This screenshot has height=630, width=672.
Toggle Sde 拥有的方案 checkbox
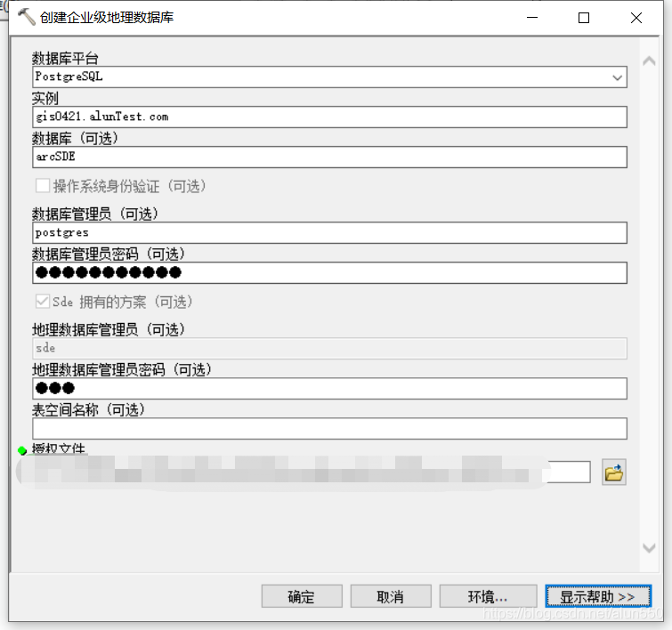[43, 302]
